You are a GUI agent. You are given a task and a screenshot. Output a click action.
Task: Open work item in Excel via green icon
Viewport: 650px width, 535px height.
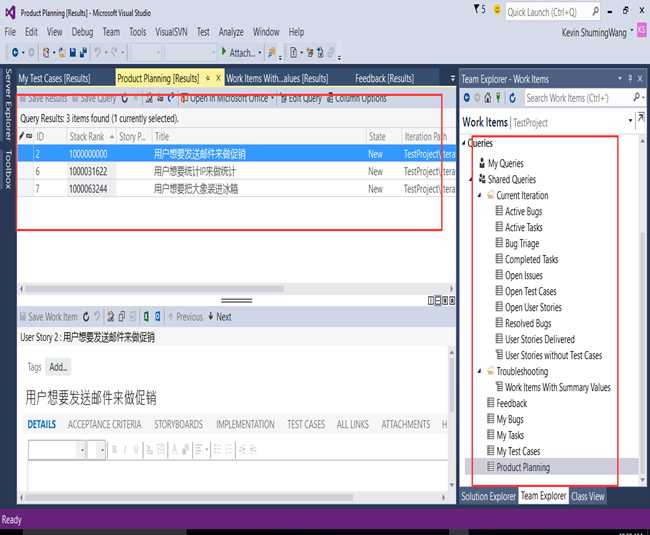pyautogui.click(x=146, y=317)
